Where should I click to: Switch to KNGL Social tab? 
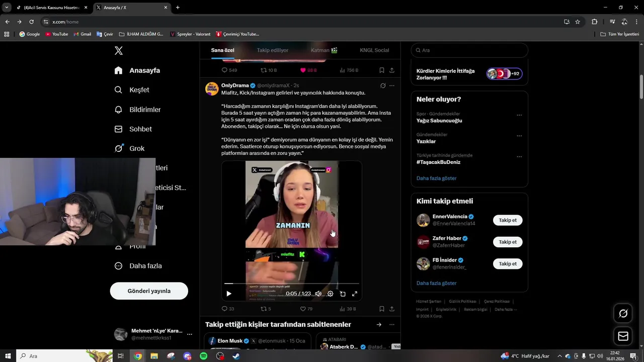374,50
